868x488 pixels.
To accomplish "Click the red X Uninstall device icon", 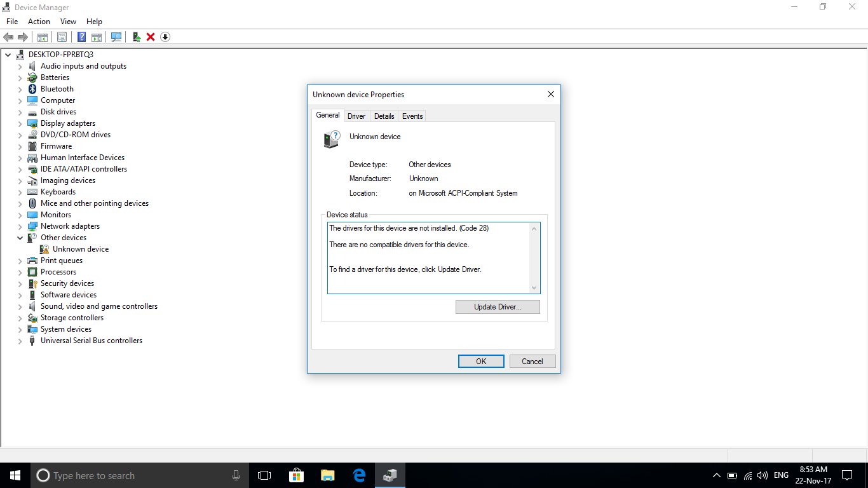I will 151,37.
